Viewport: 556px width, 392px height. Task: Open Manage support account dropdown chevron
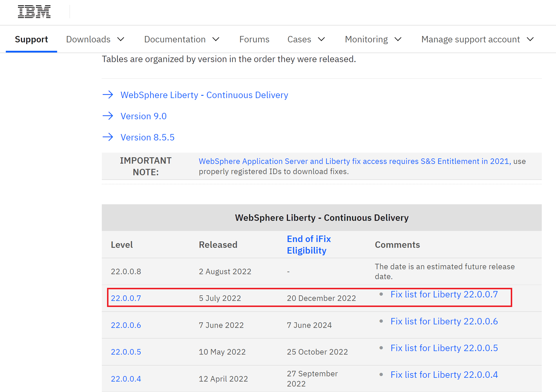[x=530, y=39]
